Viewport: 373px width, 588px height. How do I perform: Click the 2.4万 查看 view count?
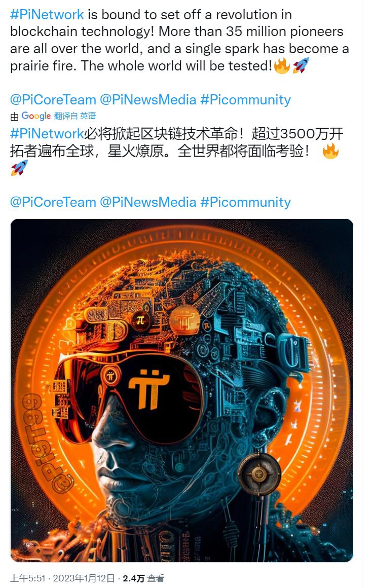143,578
